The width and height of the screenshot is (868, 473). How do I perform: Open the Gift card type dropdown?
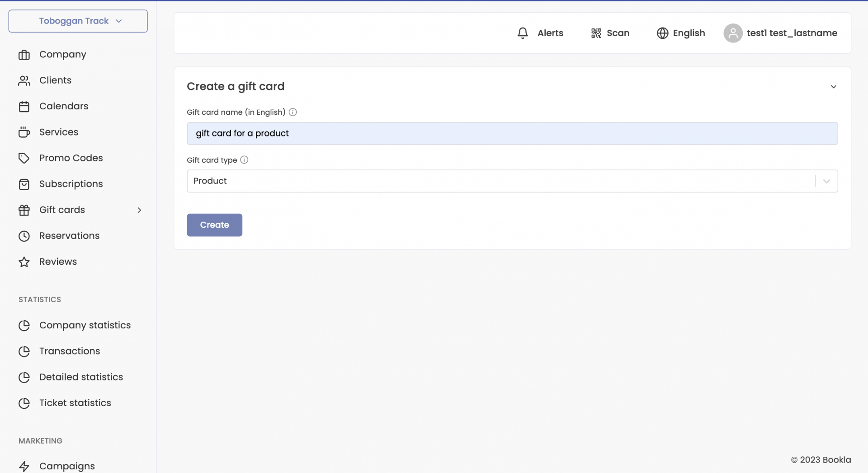coord(826,181)
